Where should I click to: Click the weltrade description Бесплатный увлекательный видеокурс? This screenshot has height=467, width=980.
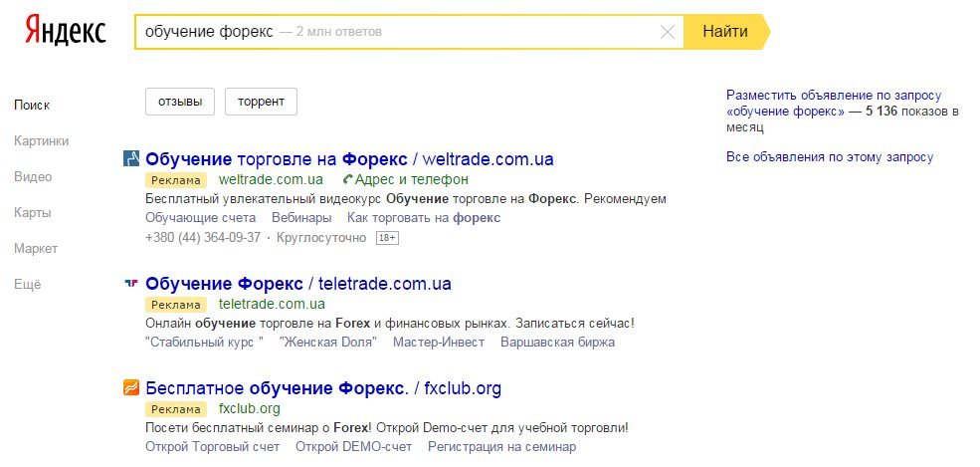406,199
